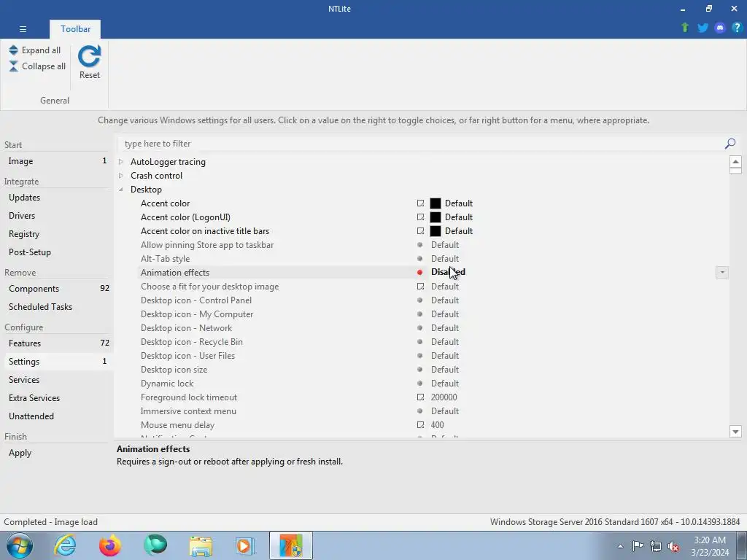The width and height of the screenshot is (747, 560).
Task: Click the edit icon next to Mouse menu delay
Action: tap(420, 425)
